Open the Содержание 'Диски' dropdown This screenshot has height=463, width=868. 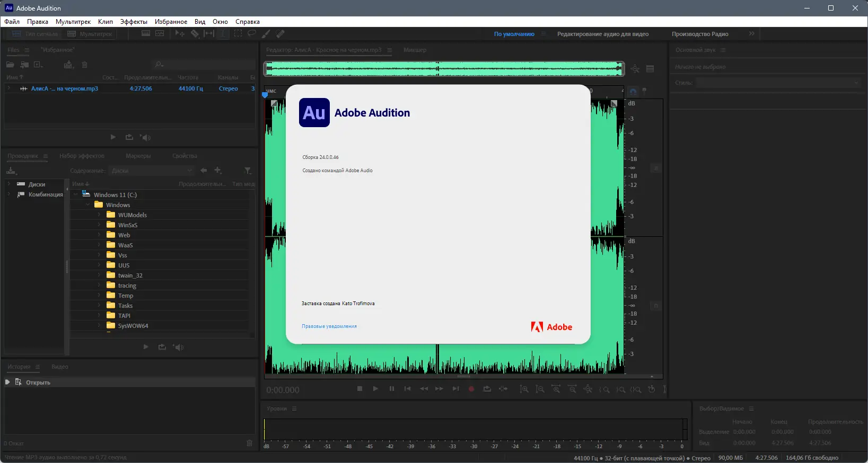pos(152,171)
